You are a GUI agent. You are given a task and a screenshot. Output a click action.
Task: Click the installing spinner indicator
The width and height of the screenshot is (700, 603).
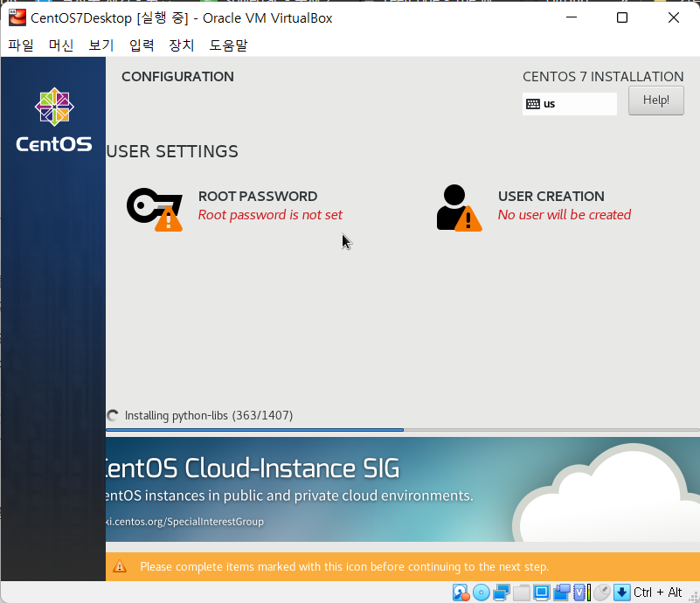click(x=112, y=415)
